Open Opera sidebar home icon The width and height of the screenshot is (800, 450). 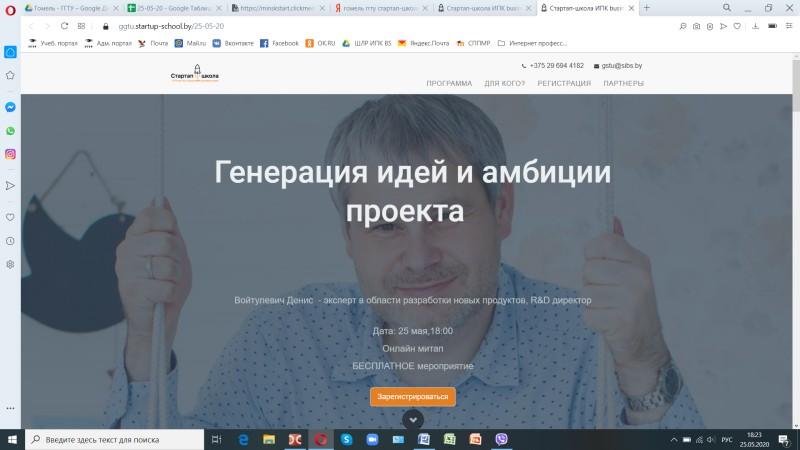(10, 52)
